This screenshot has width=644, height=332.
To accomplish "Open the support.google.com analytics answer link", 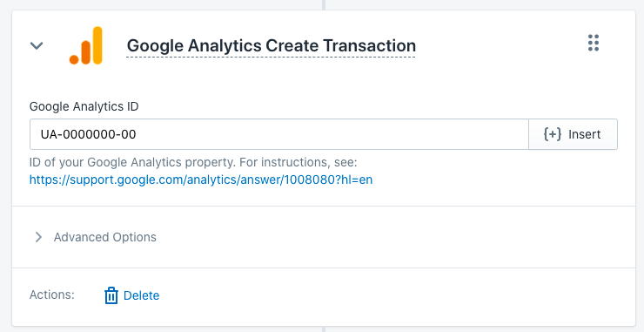I will 201,180.
